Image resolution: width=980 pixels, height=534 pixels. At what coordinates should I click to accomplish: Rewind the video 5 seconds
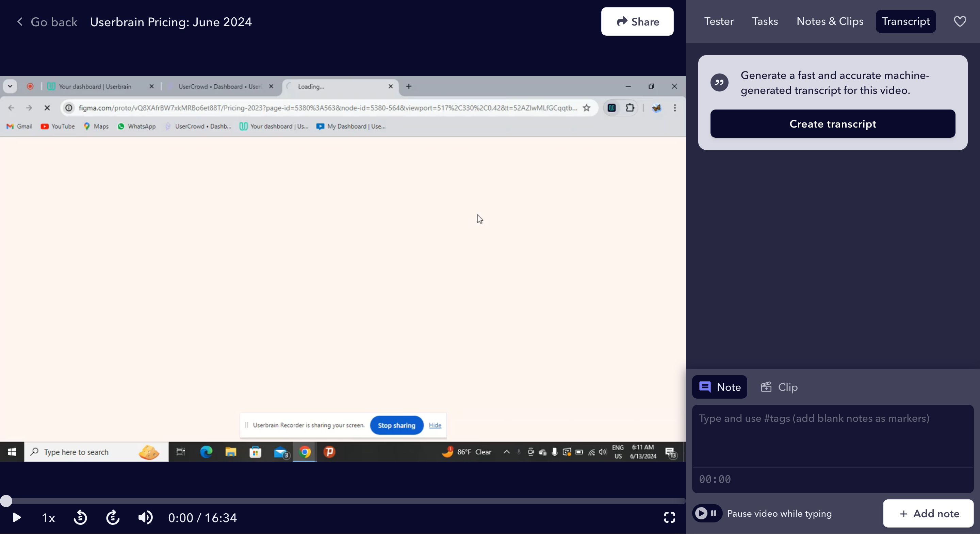80,518
